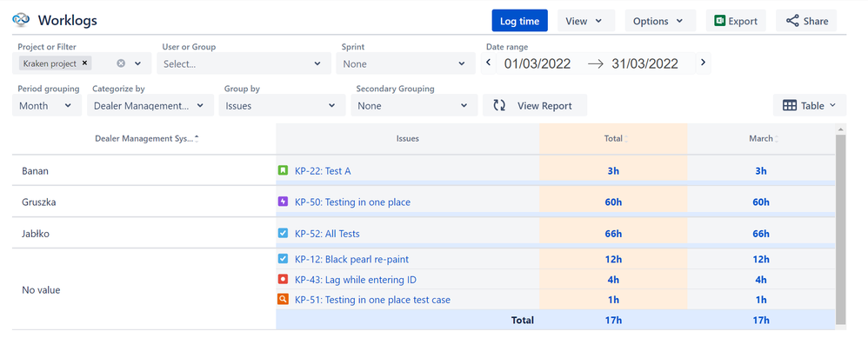This screenshot has height=338, width=868.
Task: Open the Options menu
Action: pyautogui.click(x=660, y=21)
